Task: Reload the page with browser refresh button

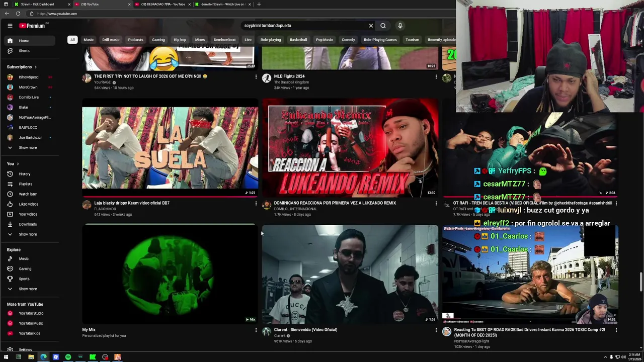Action: click(18, 14)
